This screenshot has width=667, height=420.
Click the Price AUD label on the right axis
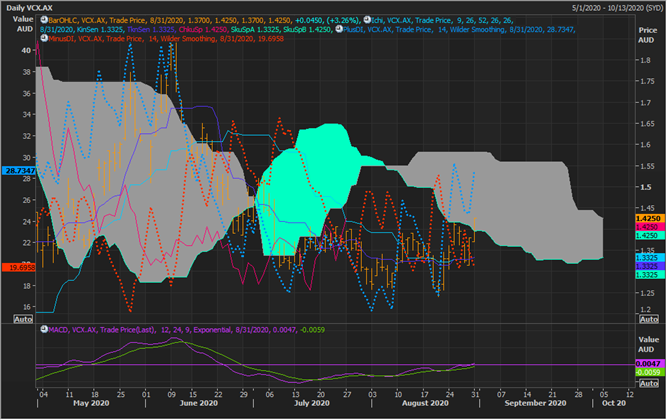647,35
